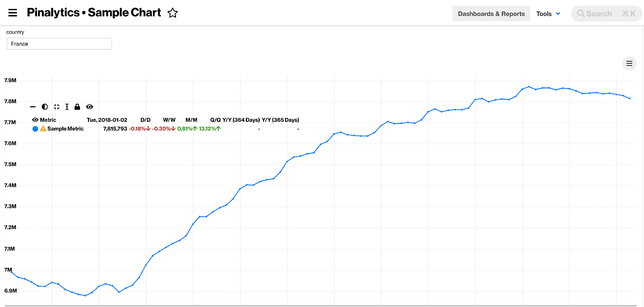Image resolution: width=644 pixels, height=307 pixels.
Task: Toggle the eye icon in legend toolbar
Action: 90,107
